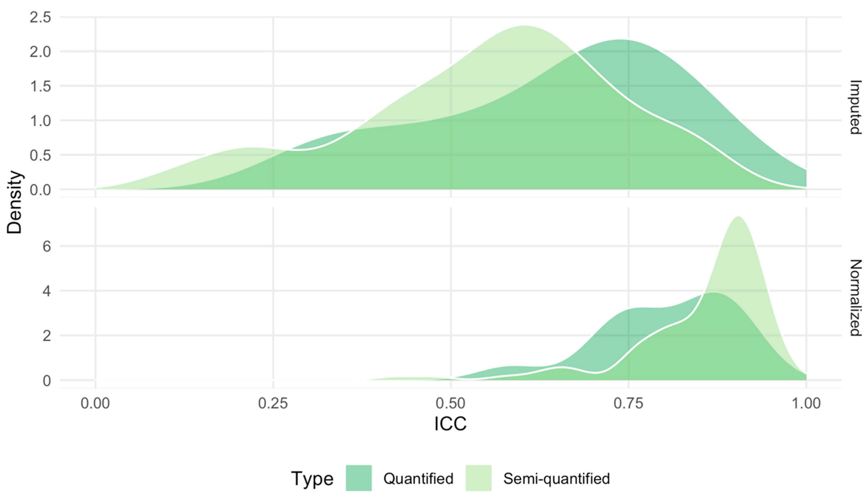Screen dimensions: 868x497
Task: Click the 2.5 y-axis tick label
Action: (40, 18)
